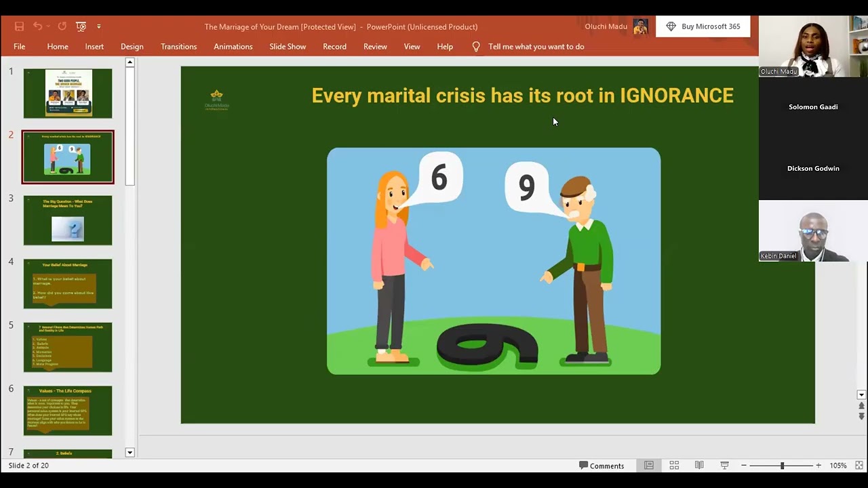Switch to Normal view icon
The image size is (868, 488).
pos(649,466)
